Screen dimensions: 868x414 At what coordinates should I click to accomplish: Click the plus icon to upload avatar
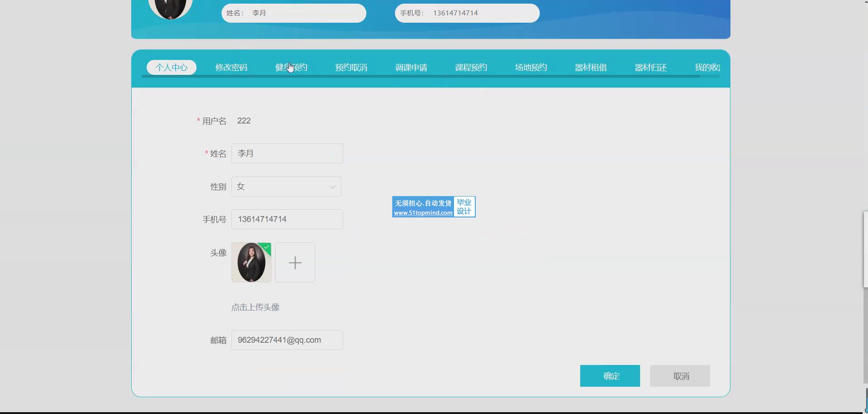click(295, 262)
